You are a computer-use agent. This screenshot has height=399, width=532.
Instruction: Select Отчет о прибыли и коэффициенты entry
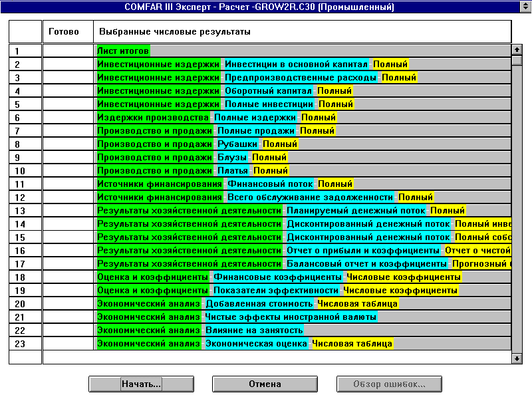[363, 251]
